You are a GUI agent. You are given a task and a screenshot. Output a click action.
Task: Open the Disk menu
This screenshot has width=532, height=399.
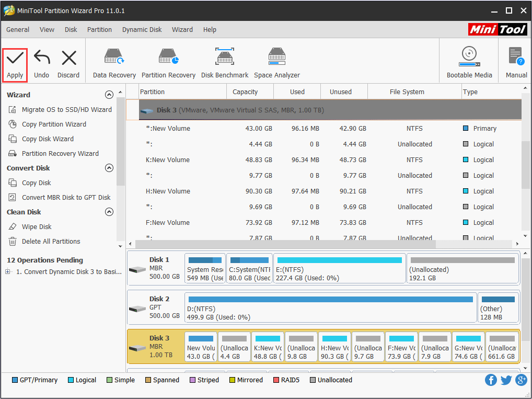click(71, 29)
